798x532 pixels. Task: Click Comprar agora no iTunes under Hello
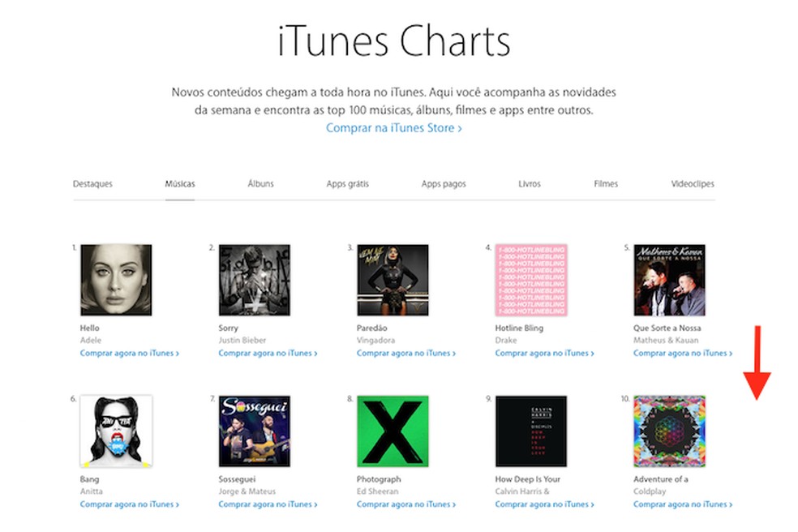coord(129,354)
